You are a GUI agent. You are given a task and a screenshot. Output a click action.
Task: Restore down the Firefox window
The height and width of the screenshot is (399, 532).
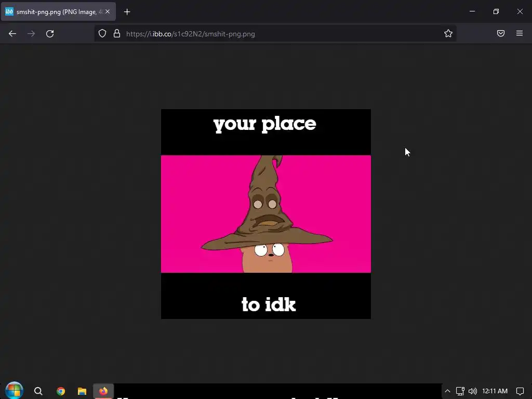pos(496,11)
